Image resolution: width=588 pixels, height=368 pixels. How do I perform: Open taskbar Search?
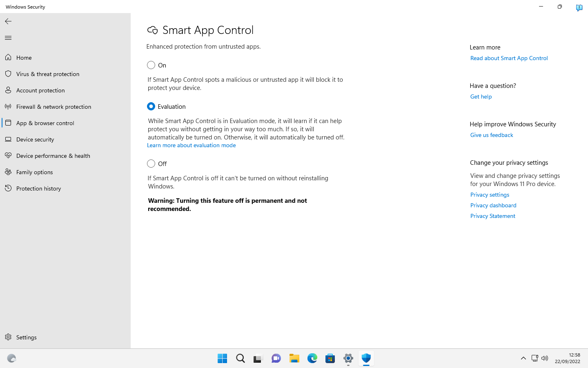coord(241,359)
